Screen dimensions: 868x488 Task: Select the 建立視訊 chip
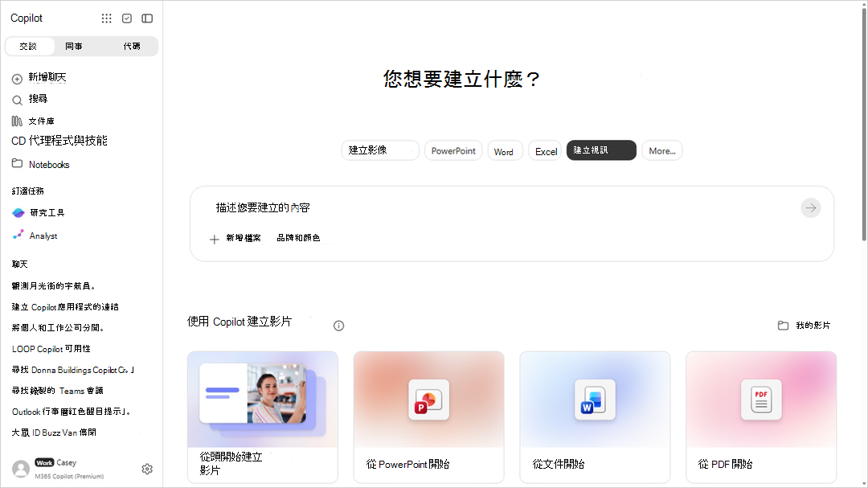point(601,150)
